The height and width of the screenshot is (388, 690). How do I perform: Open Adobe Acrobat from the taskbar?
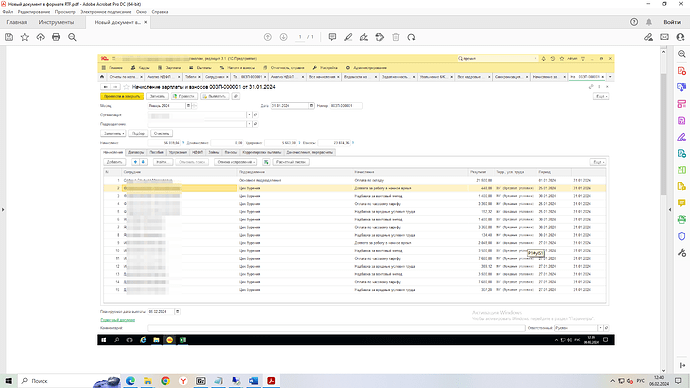[x=271, y=381]
